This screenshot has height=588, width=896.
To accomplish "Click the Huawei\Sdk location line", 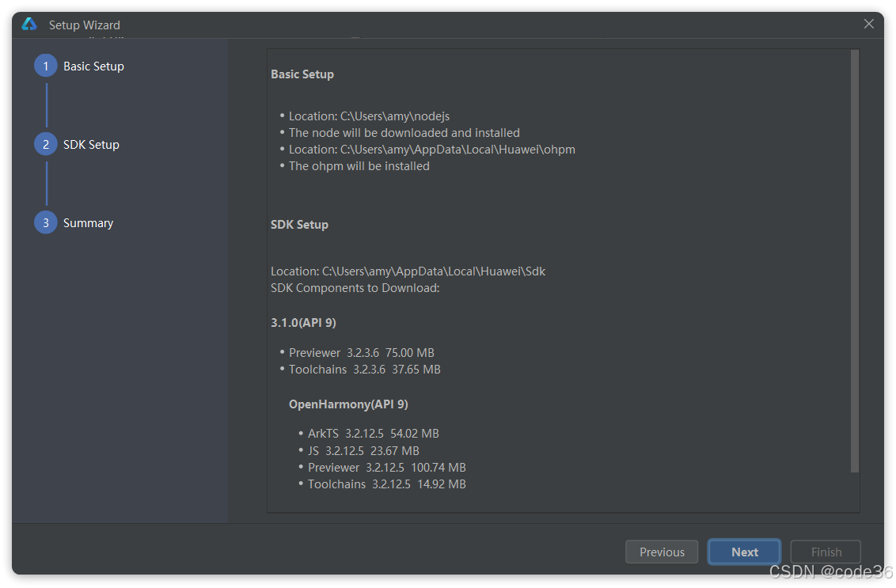I will click(408, 271).
